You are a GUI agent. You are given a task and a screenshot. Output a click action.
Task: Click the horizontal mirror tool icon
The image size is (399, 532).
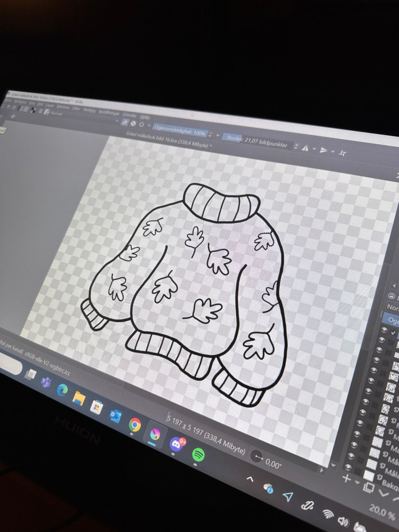(305, 148)
